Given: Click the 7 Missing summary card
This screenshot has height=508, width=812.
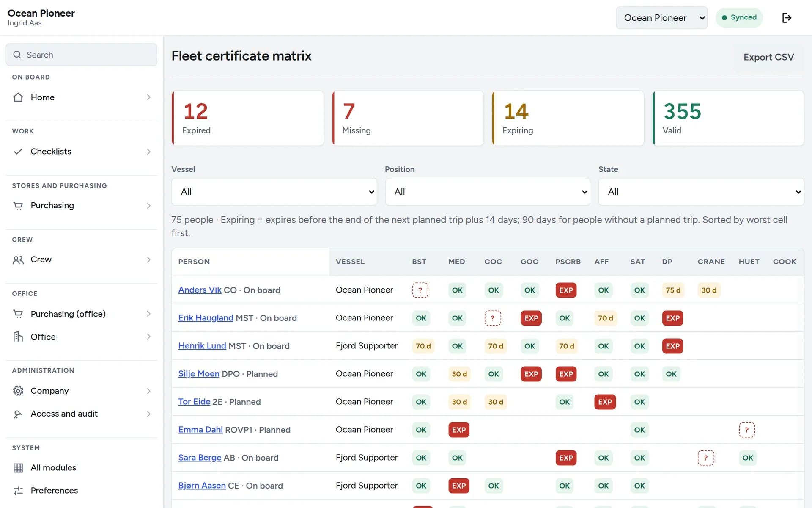Looking at the screenshot, I should (x=408, y=118).
